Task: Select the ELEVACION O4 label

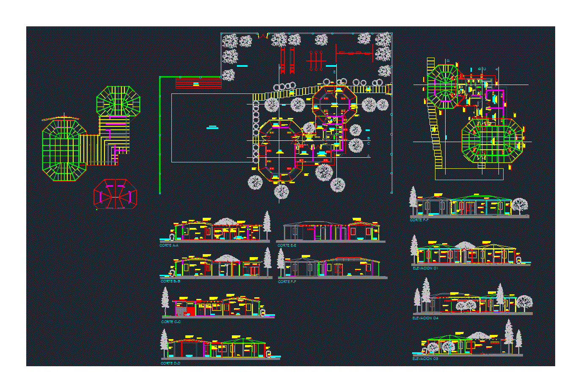Action: coord(425,318)
